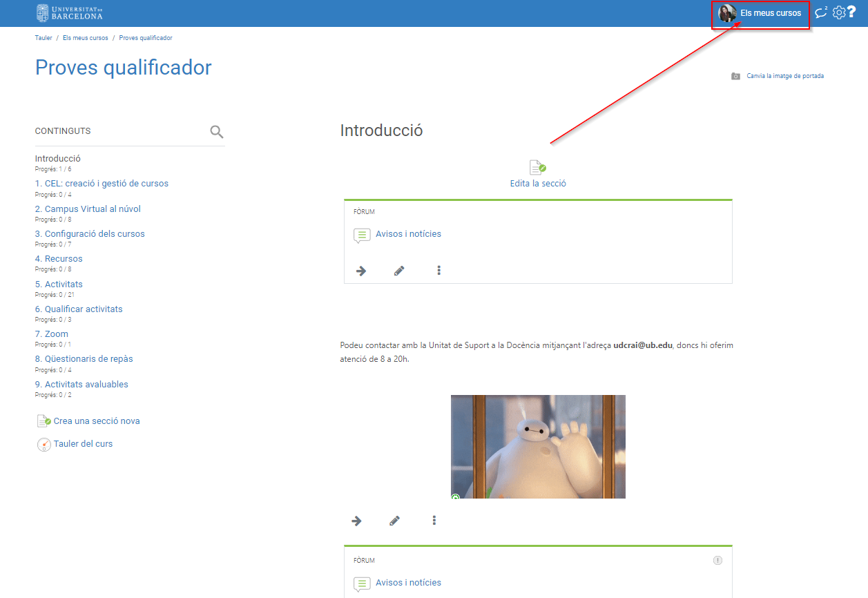The width and height of the screenshot is (868, 598).
Task: Click "Tauler" in the breadcrumb
Action: tap(44, 38)
